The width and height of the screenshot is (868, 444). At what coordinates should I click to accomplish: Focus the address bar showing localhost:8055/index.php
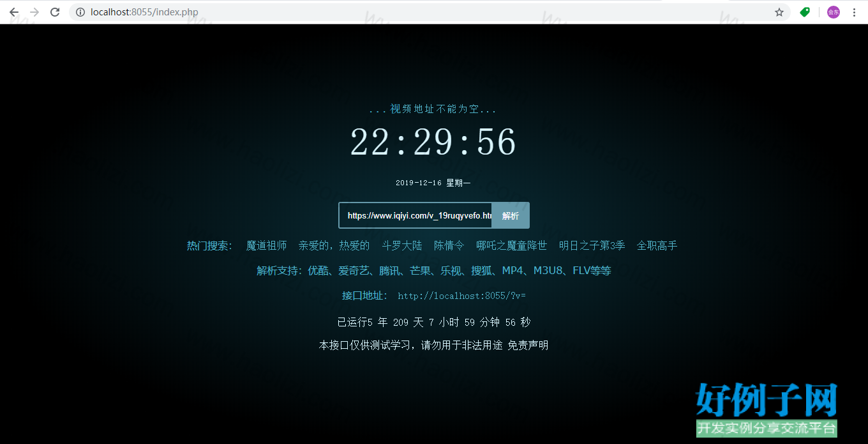pos(429,12)
